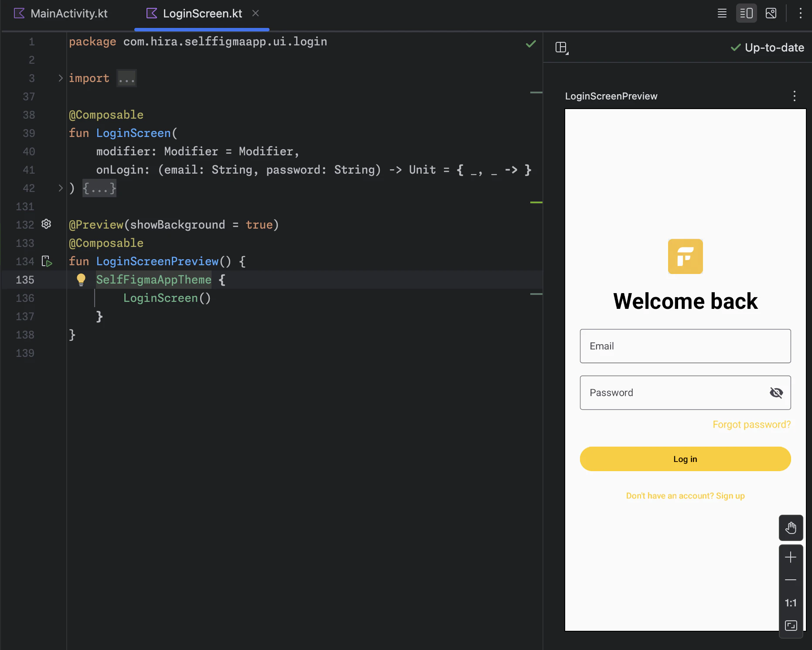
Task: Click line number 135 in the gutter
Action: [25, 280]
